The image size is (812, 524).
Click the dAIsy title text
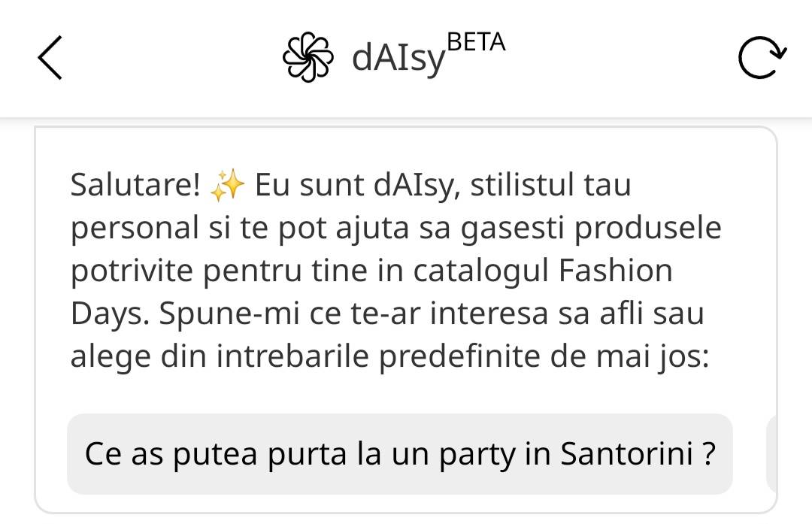(398, 58)
